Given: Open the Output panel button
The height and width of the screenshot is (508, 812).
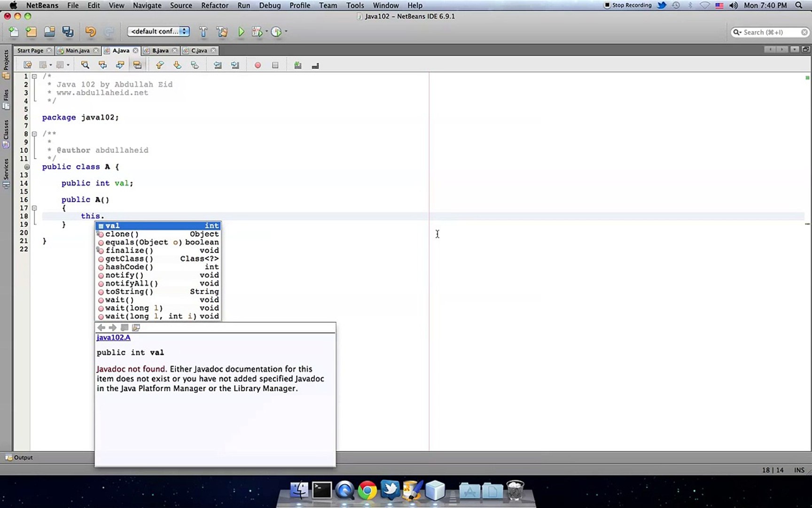Looking at the screenshot, I should tap(19, 457).
